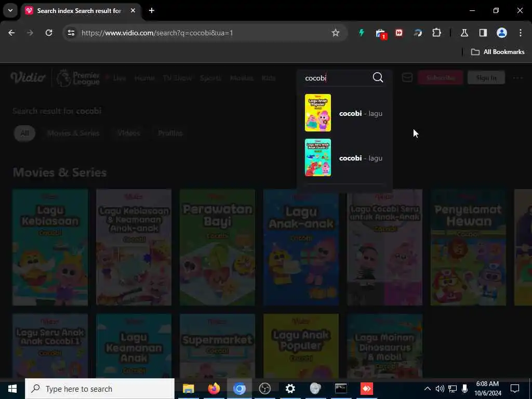Open the Lagu Anak-anak poster
532x399 pixels.
point(301,247)
